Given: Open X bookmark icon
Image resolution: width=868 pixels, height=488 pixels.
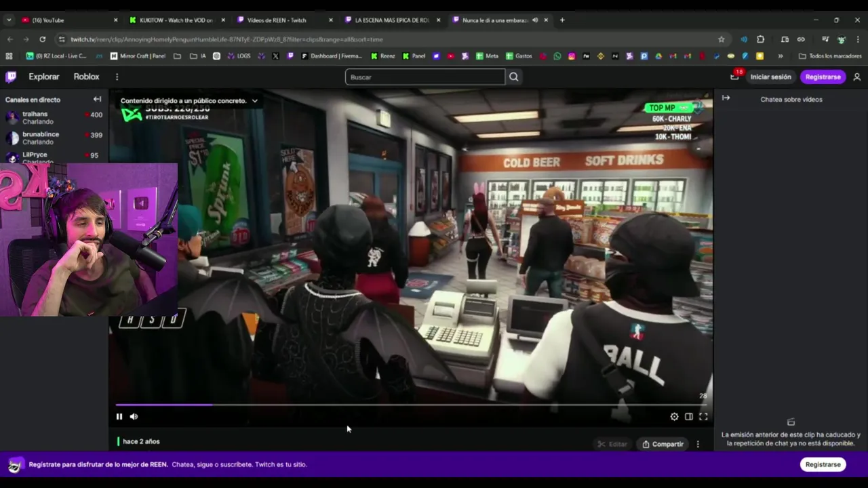Looking at the screenshot, I should pos(275,56).
